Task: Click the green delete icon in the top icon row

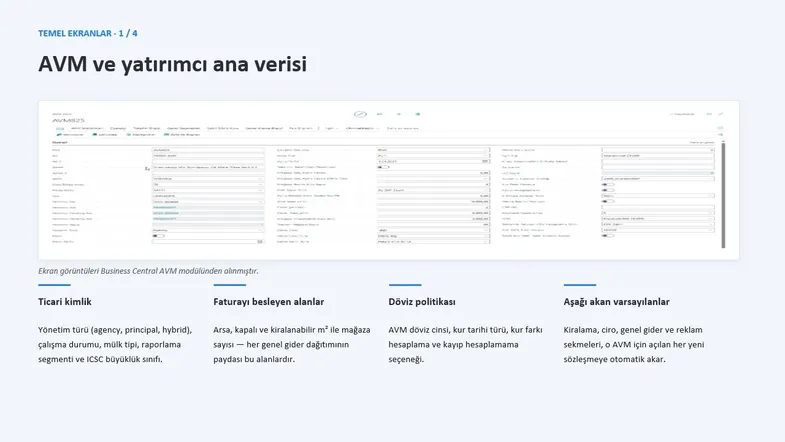Action: pyautogui.click(x=418, y=114)
